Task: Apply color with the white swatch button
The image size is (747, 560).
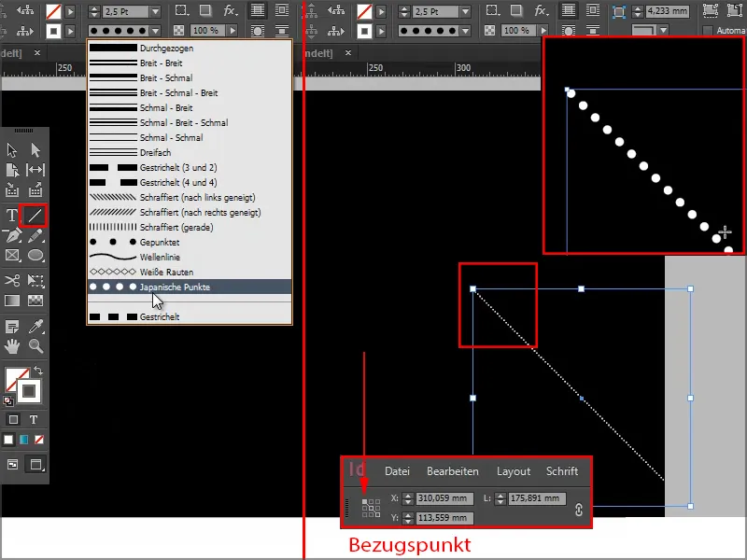Action: pos(8,440)
